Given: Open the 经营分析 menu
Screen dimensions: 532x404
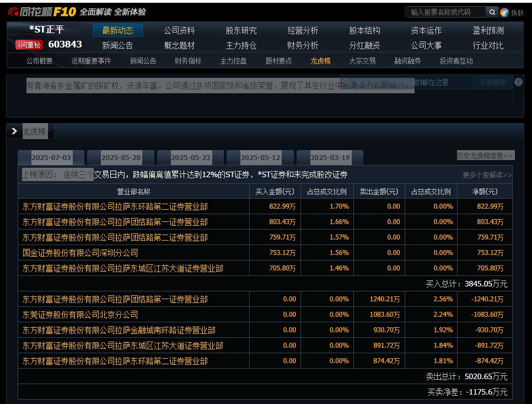Looking at the screenshot, I should pos(303,30).
